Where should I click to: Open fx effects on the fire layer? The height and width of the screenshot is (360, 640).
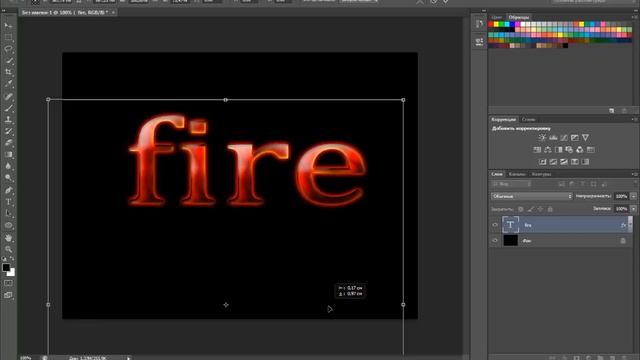623,225
